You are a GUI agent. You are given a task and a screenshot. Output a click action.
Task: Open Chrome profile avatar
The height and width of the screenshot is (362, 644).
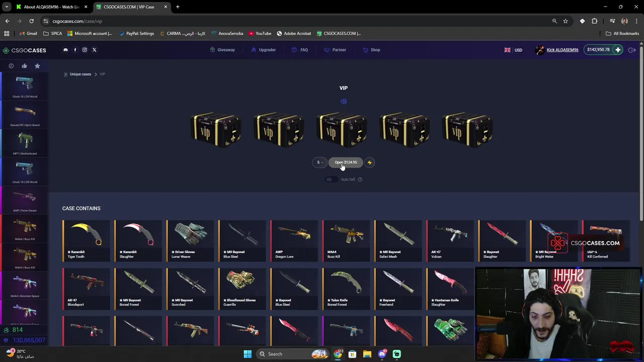(x=624, y=21)
